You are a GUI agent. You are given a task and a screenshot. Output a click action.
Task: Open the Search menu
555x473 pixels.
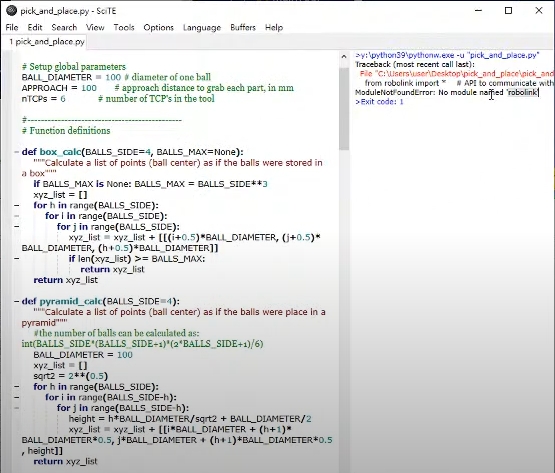coord(64,28)
